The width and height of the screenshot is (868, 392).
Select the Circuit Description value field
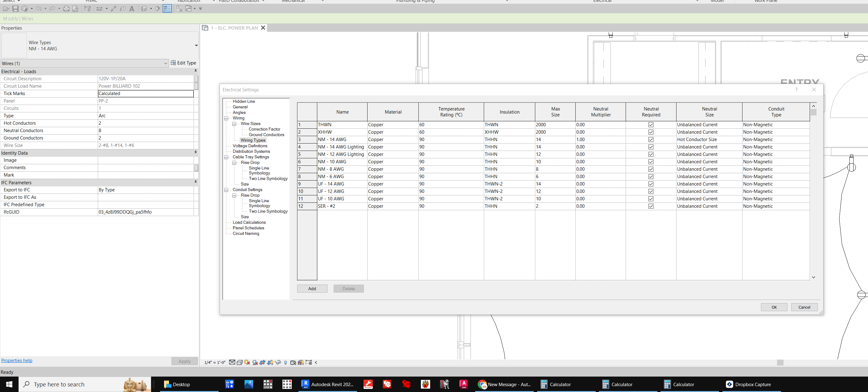(x=146, y=78)
